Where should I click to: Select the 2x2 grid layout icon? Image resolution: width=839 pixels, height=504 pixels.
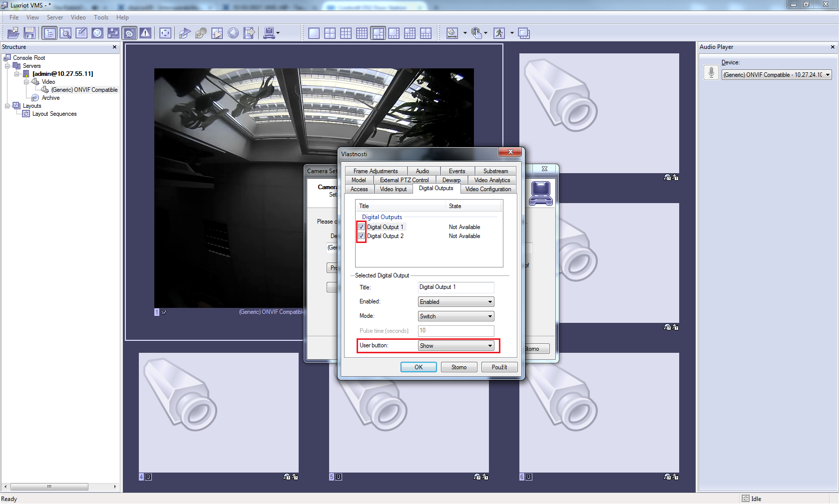click(330, 33)
